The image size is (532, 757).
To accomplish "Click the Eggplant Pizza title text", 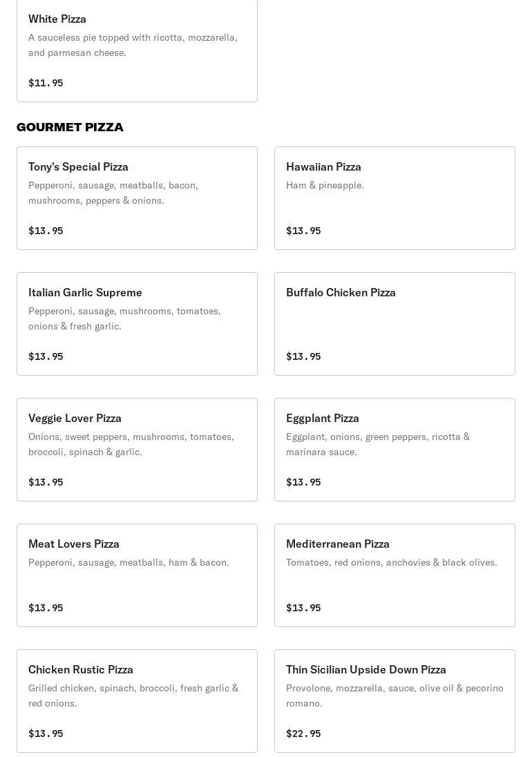I will coord(323,418).
